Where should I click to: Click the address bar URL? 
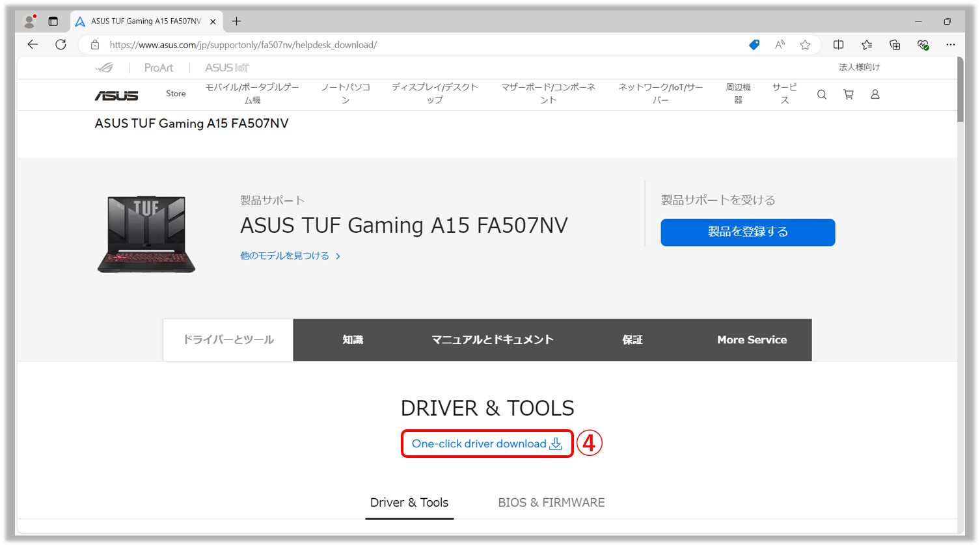(243, 45)
